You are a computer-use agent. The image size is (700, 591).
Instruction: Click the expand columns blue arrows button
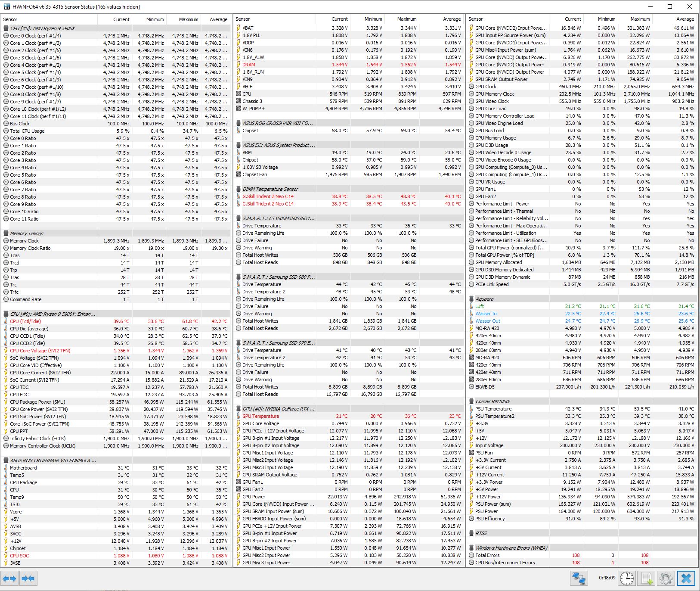(10, 578)
